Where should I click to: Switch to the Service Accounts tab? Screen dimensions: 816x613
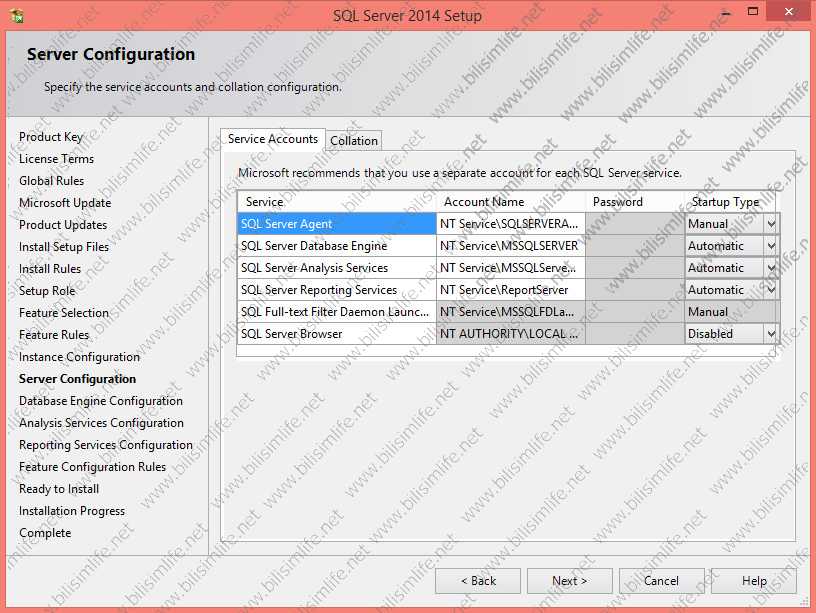point(273,139)
